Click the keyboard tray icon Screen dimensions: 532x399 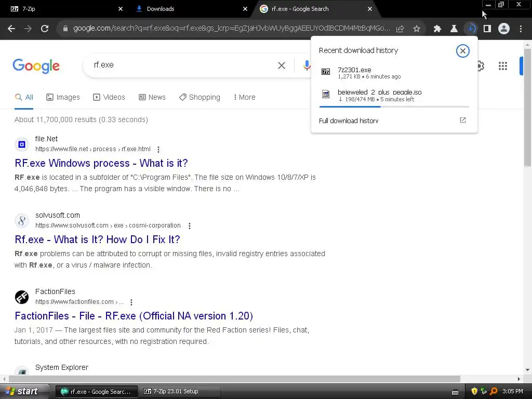pyautogui.click(x=455, y=392)
